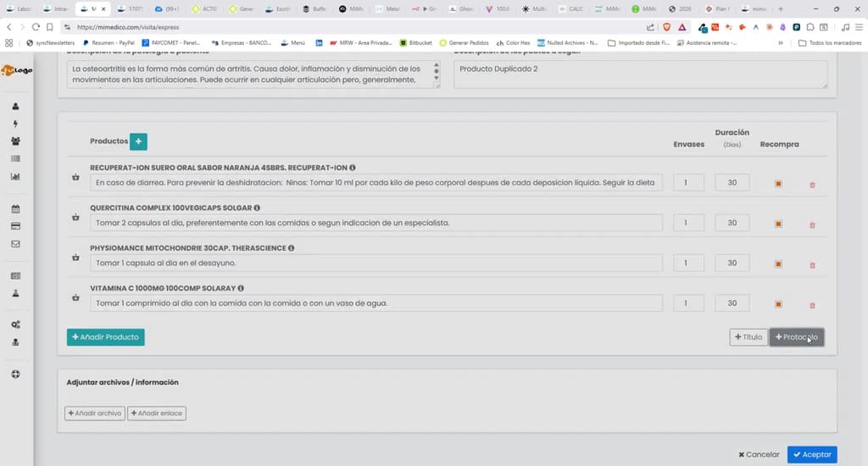The height and width of the screenshot is (466, 868).
Task: Open the envelope messages sidebar icon
Action: [x=15, y=244]
